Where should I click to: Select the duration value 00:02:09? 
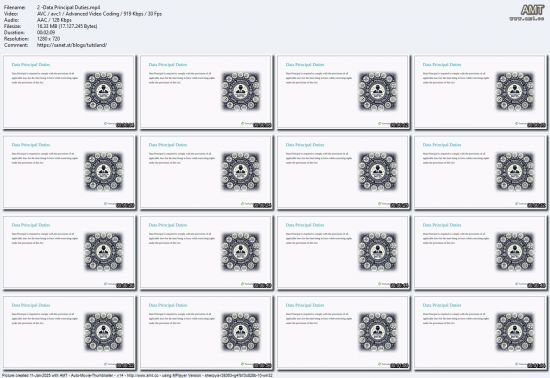[46, 33]
